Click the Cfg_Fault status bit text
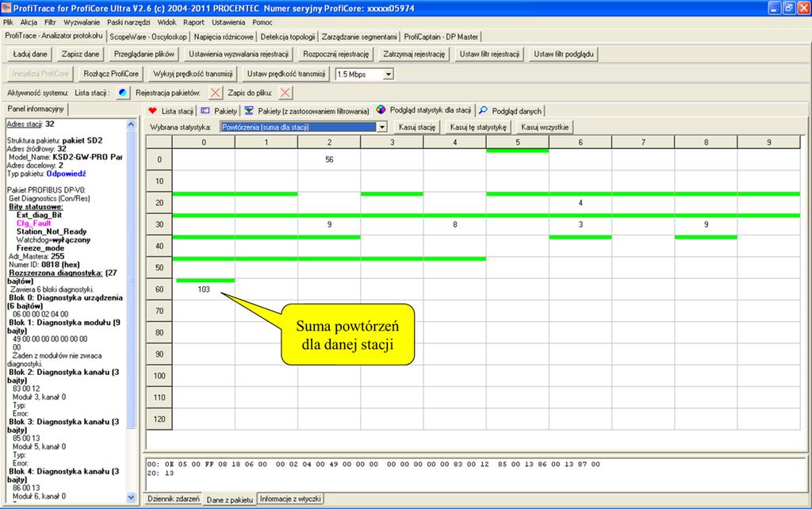 [33, 223]
